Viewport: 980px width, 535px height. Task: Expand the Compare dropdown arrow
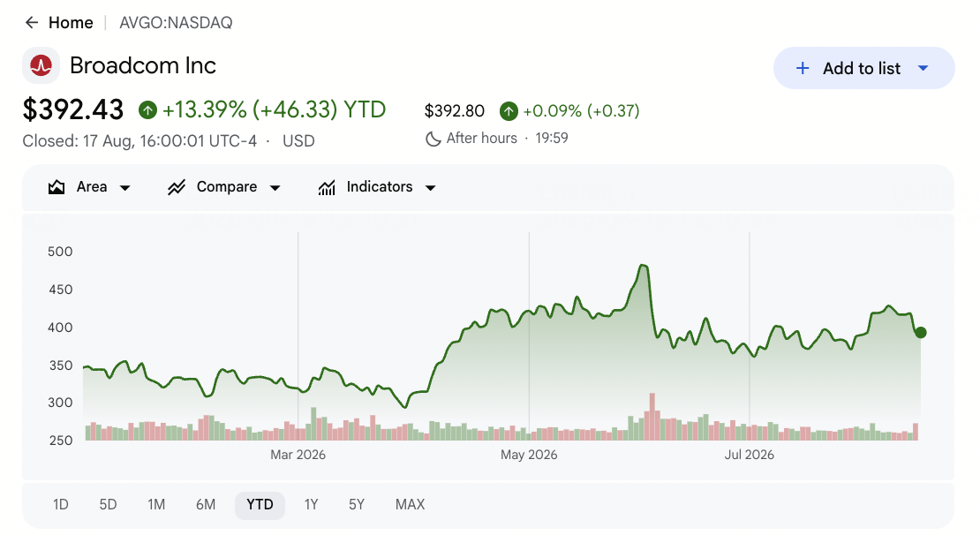[x=275, y=187]
